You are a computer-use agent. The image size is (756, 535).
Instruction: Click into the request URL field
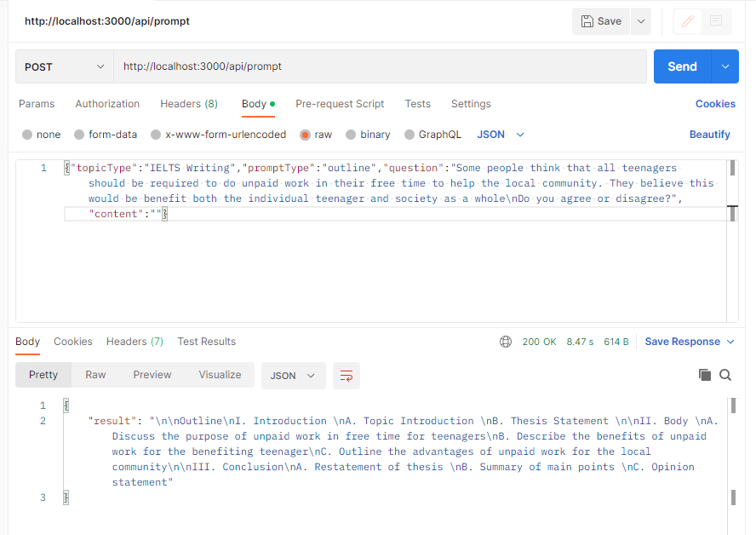[x=380, y=66]
